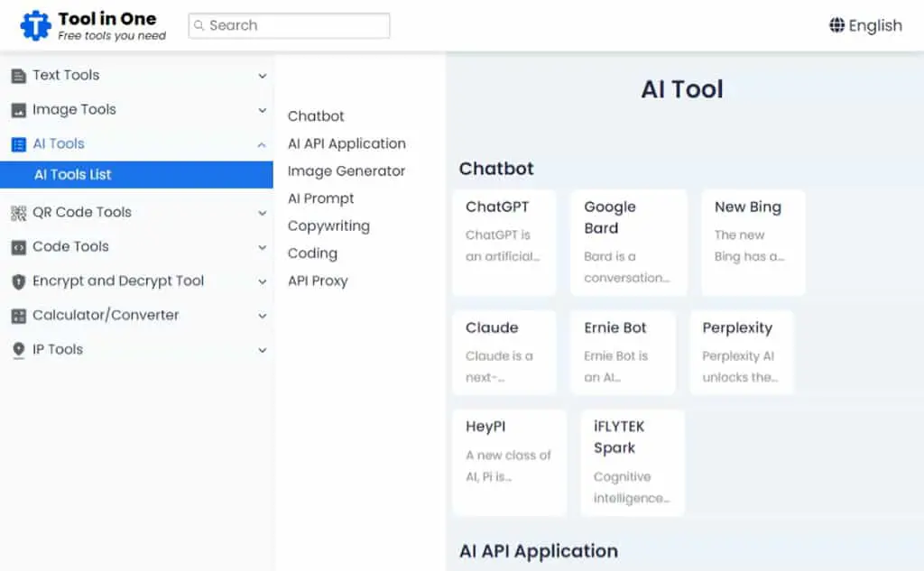Screen dimensions: 924x571
Task: Click the Image Tools picture icon
Action: tap(19, 110)
